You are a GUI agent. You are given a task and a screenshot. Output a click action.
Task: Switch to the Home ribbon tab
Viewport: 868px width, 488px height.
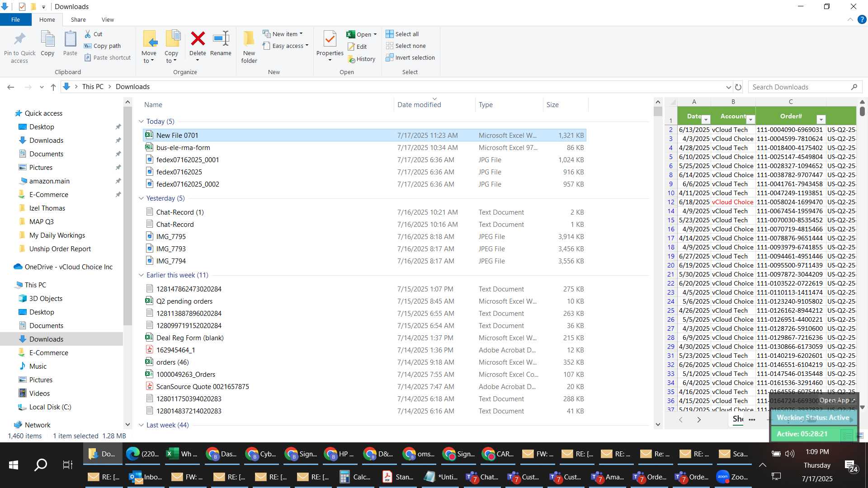pos(47,19)
